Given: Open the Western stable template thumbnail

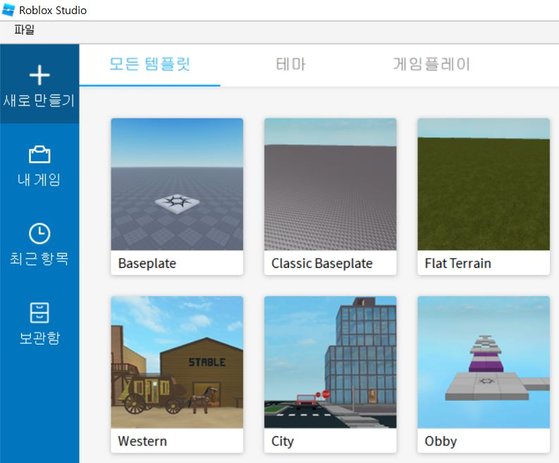Looking at the screenshot, I should (x=177, y=362).
